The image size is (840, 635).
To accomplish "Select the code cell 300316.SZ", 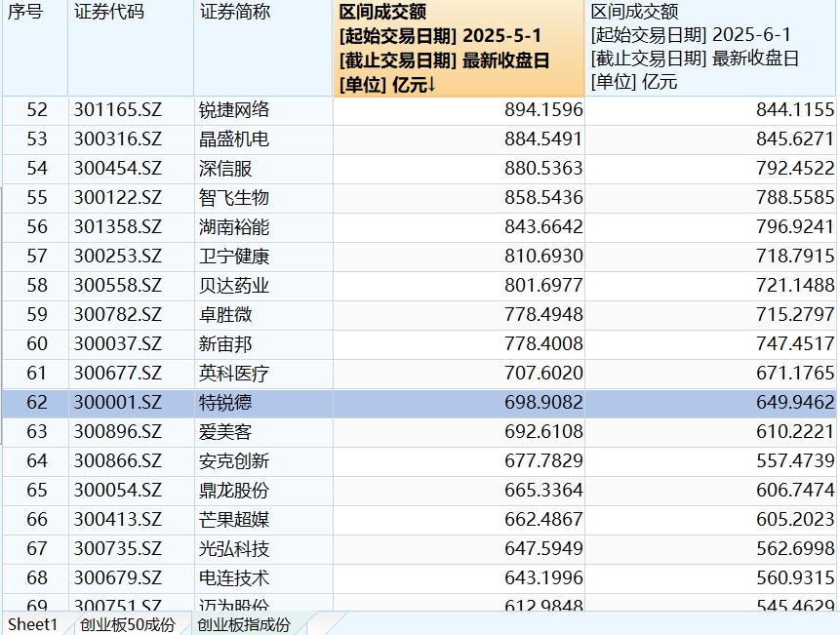I will click(x=132, y=139).
